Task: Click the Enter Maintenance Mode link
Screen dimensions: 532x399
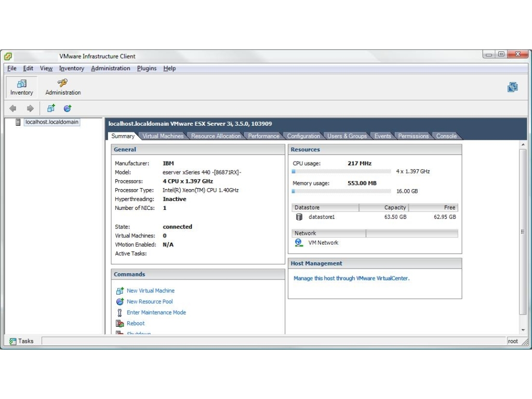Action: [156, 312]
